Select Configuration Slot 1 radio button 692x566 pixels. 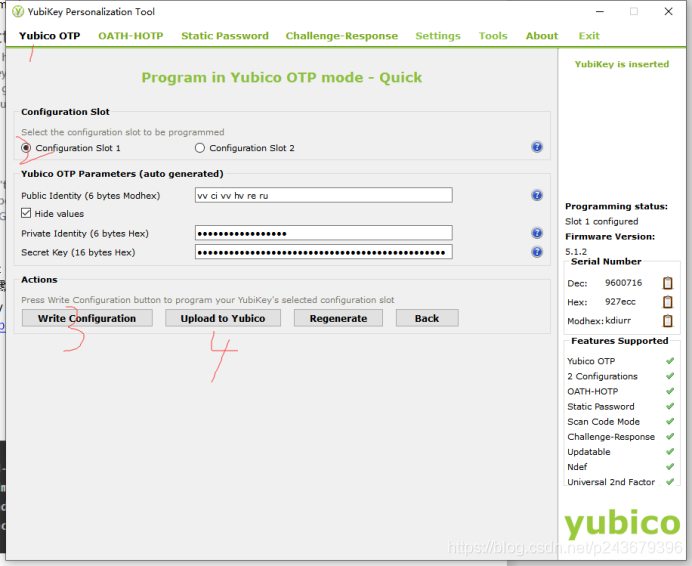tap(26, 148)
